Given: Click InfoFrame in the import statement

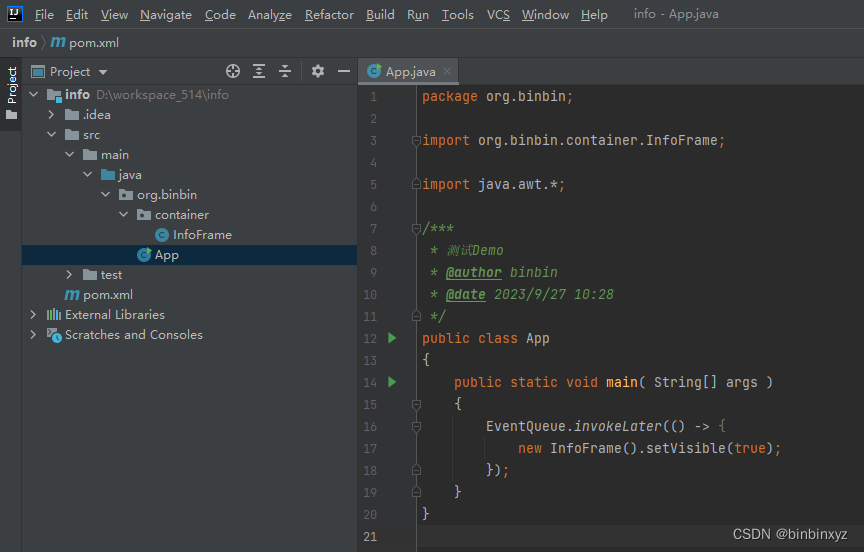Looking at the screenshot, I should [681, 140].
